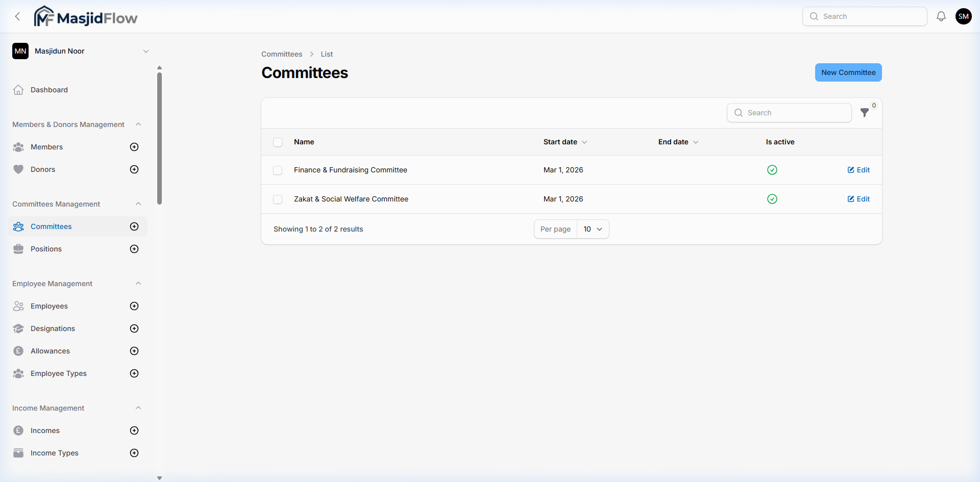Select the Employees icon in the sidebar
This screenshot has height=482, width=980.
18,306
